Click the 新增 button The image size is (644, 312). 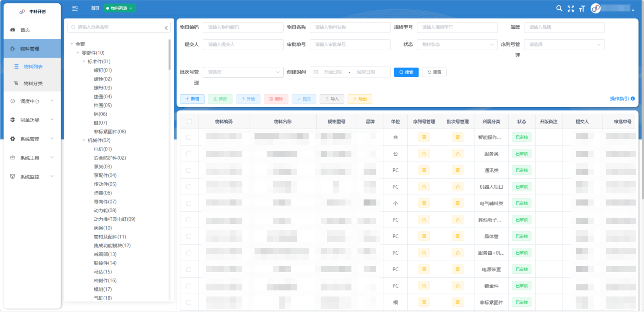click(192, 99)
